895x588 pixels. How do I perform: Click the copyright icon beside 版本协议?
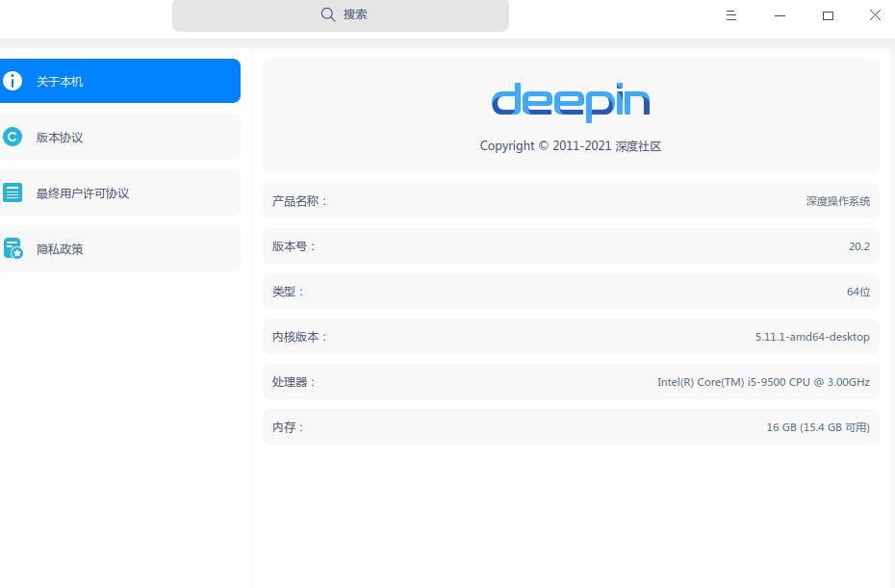[x=13, y=137]
